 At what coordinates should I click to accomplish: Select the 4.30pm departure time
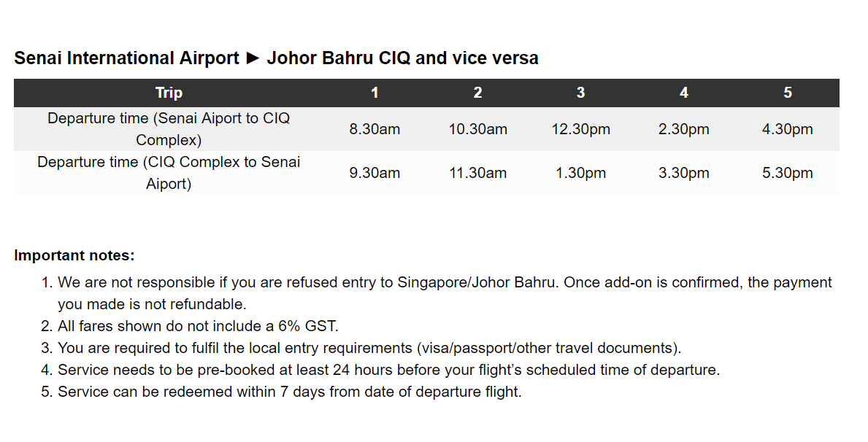pyautogui.click(x=787, y=129)
